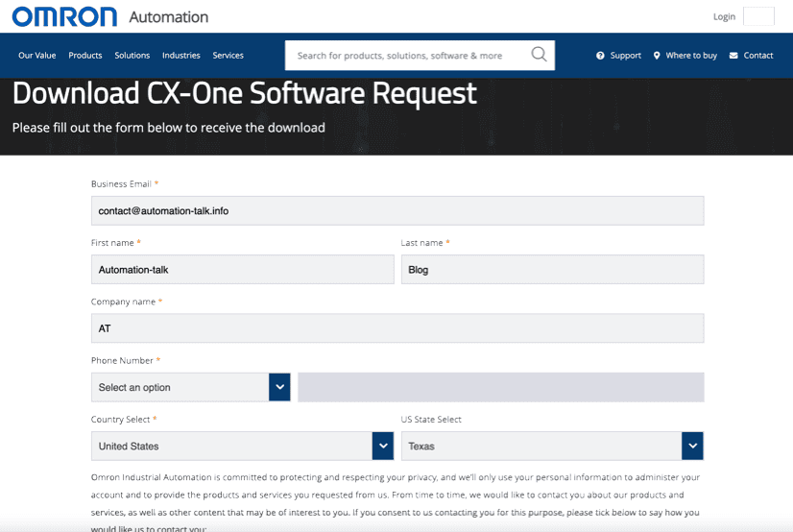Image resolution: width=793 pixels, height=532 pixels.
Task: Open the Services menu
Action: tap(228, 55)
